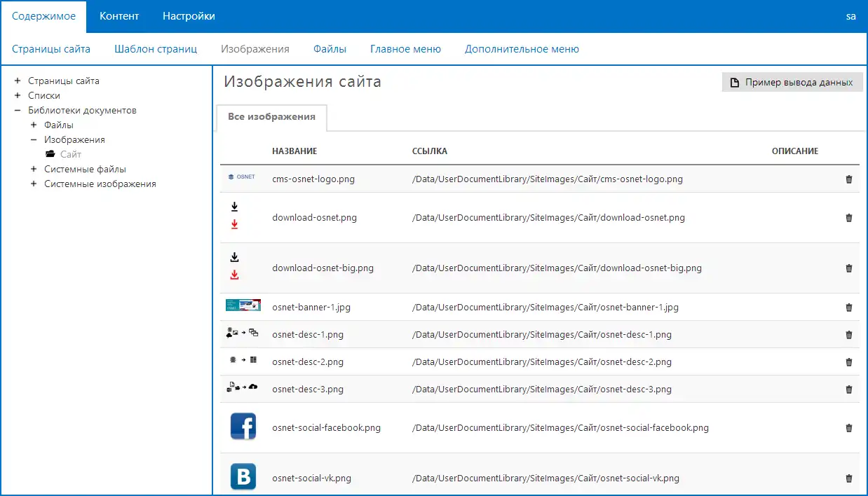Viewport: 868px width, 496px height.
Task: Click the osnet-desc-3.png file name
Action: [x=308, y=390]
